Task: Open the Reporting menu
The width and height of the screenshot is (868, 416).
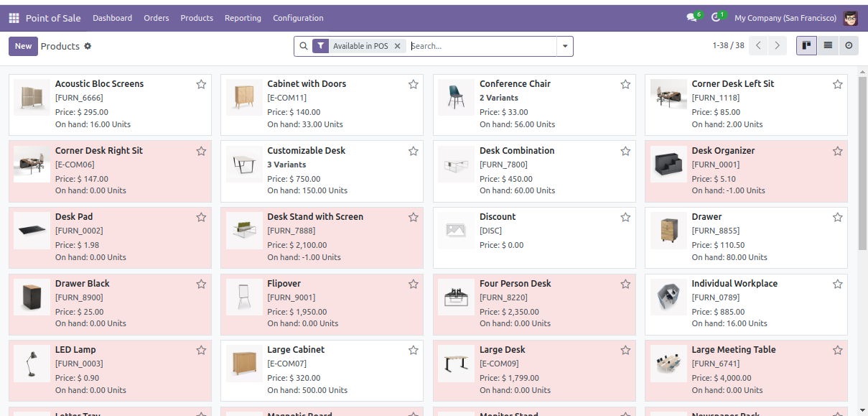Action: tap(243, 18)
